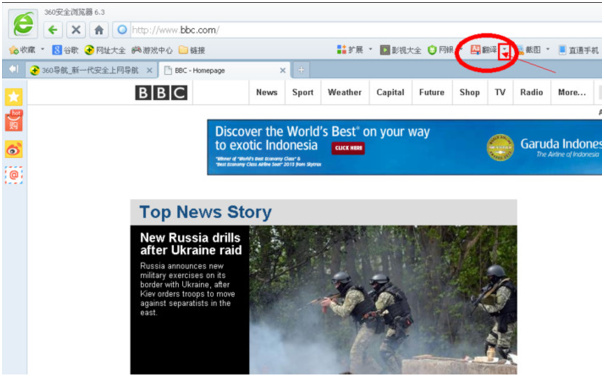Image resolution: width=604 pixels, height=379 pixels.
Task: Open the yellow star favorites sidebar icon
Action: [x=14, y=97]
